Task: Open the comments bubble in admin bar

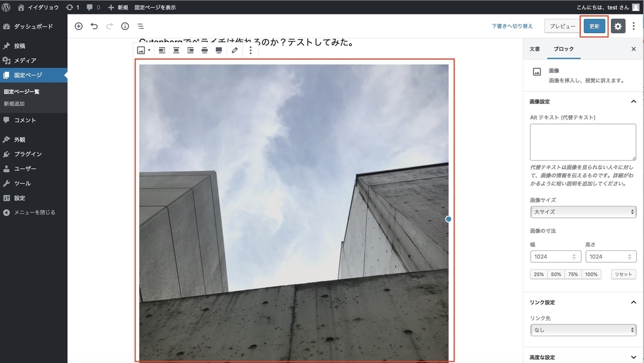Action: coord(93,8)
